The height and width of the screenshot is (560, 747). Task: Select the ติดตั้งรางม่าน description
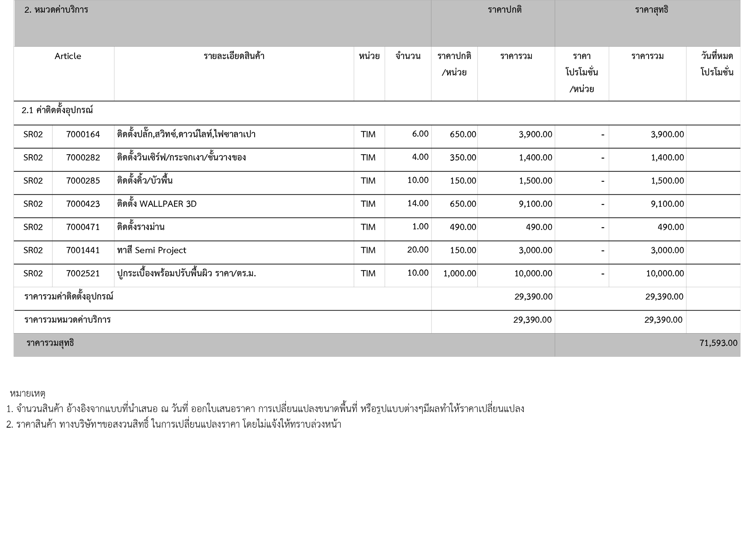tap(141, 227)
